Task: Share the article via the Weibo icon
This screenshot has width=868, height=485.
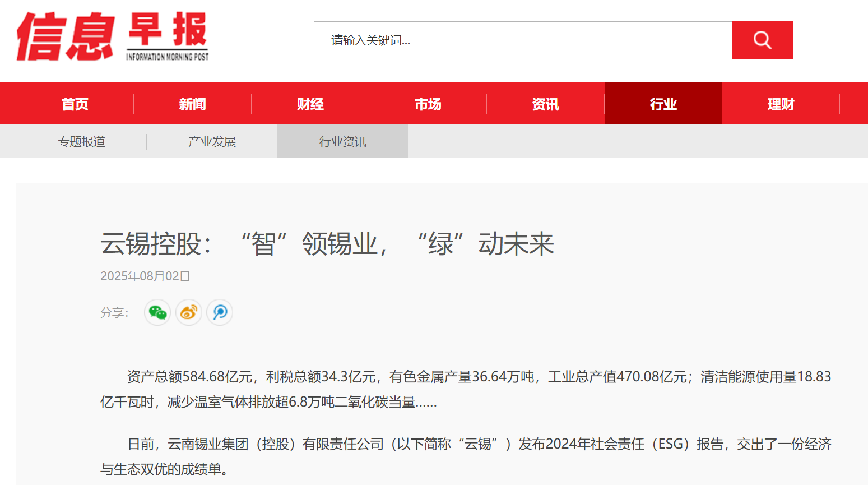Action: tap(189, 312)
